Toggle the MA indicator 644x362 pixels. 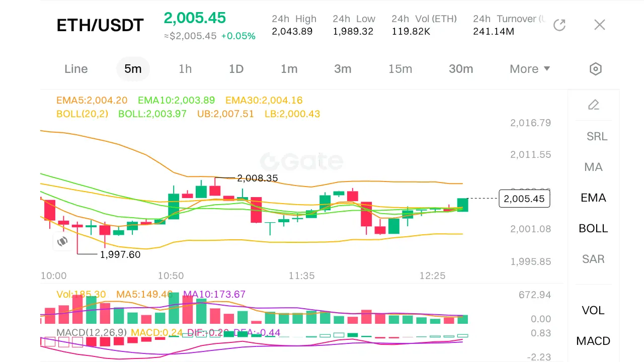point(594,167)
